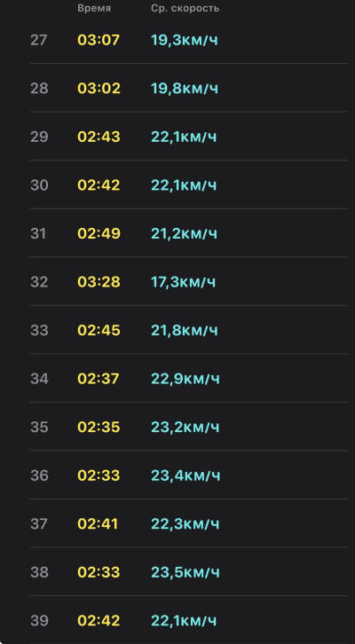
Task: Select speed 23,5км/ч in split 38
Action: [x=185, y=572]
